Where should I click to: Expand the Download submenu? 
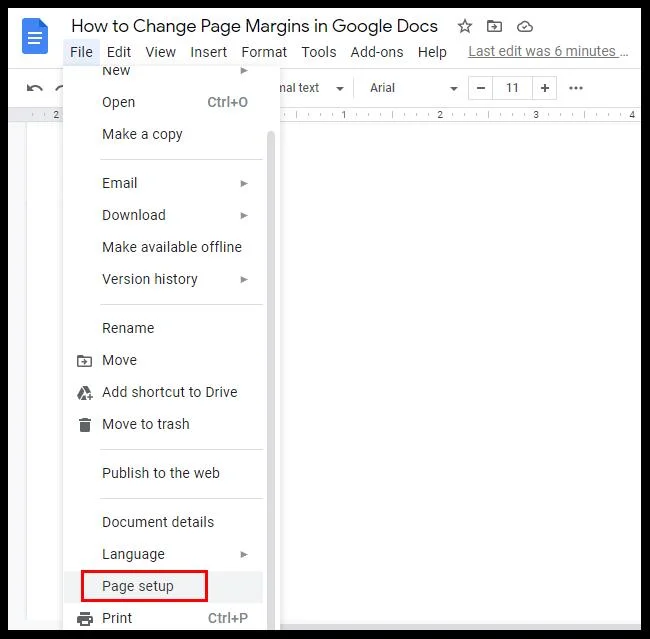(x=165, y=215)
